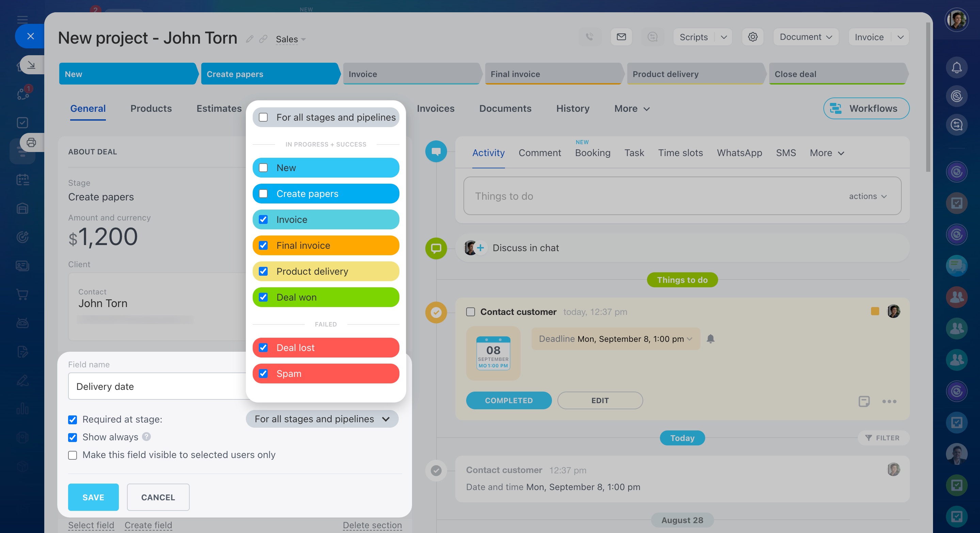Click the 'Create field' link

tap(148, 525)
